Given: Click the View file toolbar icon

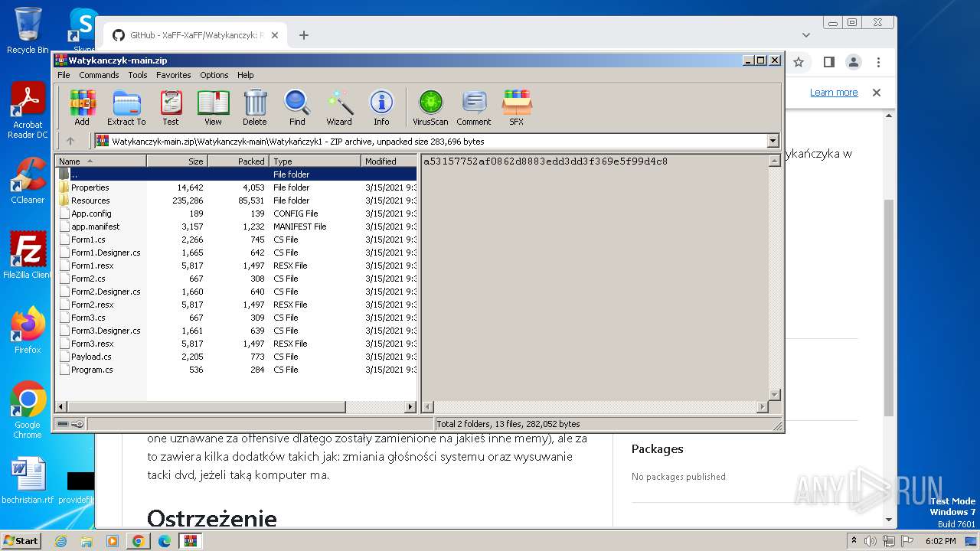Looking at the screenshot, I should coord(213,107).
